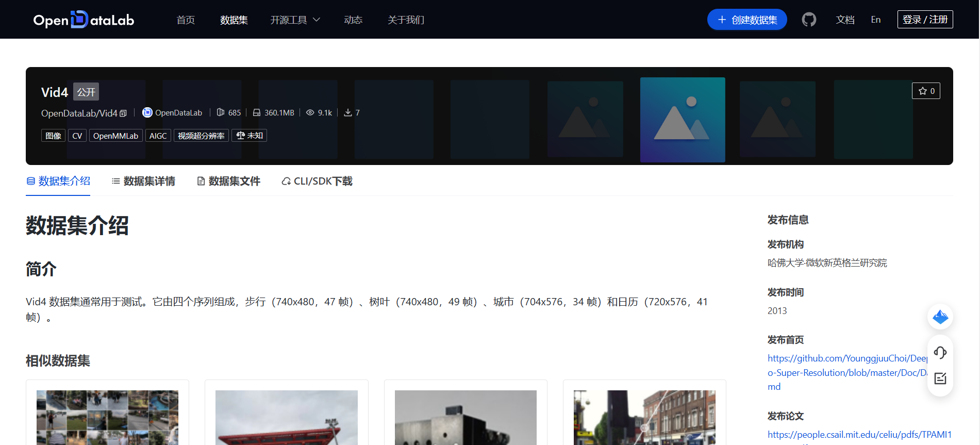Viewport: 980px width, 445px height.
Task: Click the views eye icon 9.1k
Action: [310, 112]
